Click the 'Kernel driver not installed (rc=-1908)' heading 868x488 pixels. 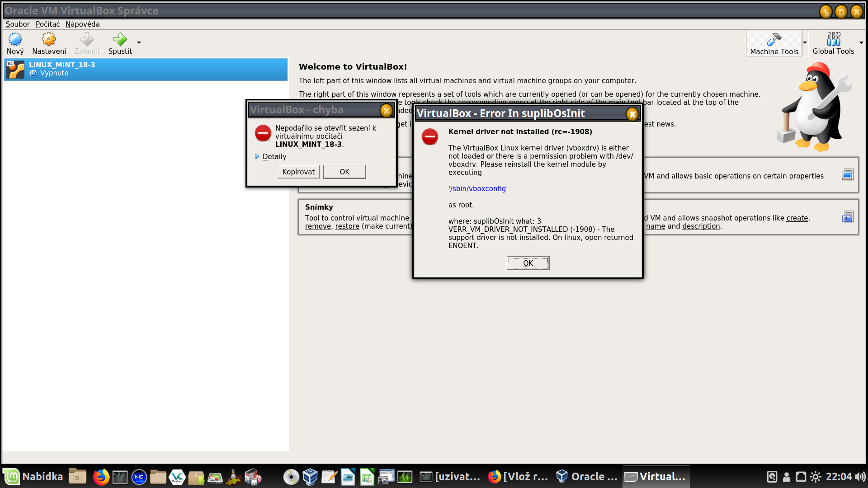(520, 132)
